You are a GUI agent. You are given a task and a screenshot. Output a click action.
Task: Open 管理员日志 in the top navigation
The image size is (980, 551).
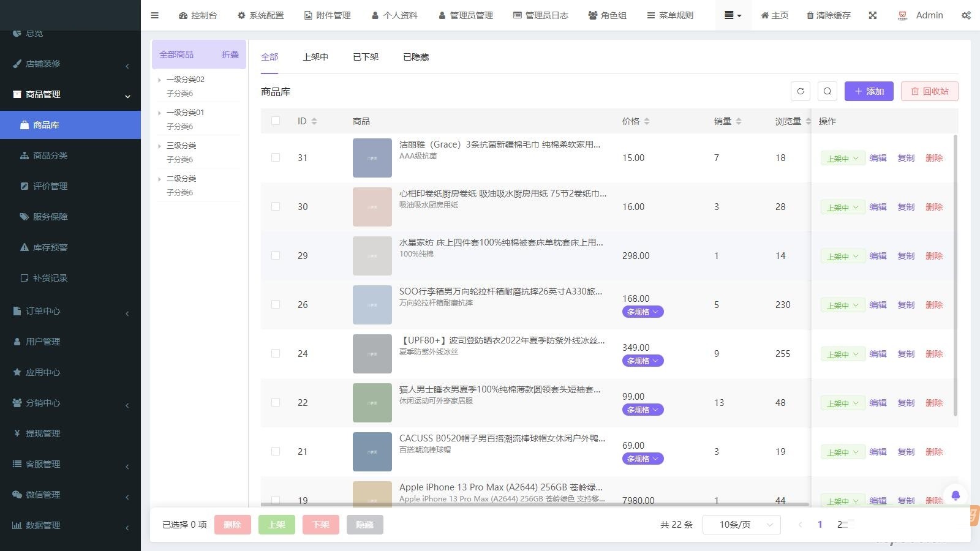(x=540, y=15)
